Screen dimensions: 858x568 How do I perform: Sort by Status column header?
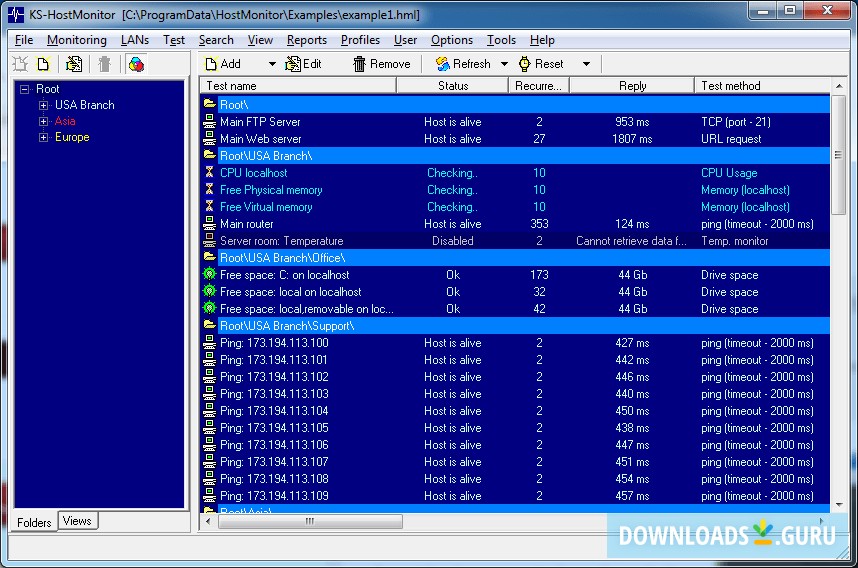(x=453, y=86)
